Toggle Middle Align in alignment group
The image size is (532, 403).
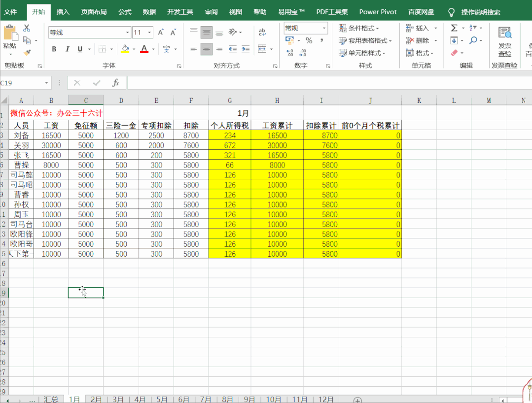pos(206,32)
